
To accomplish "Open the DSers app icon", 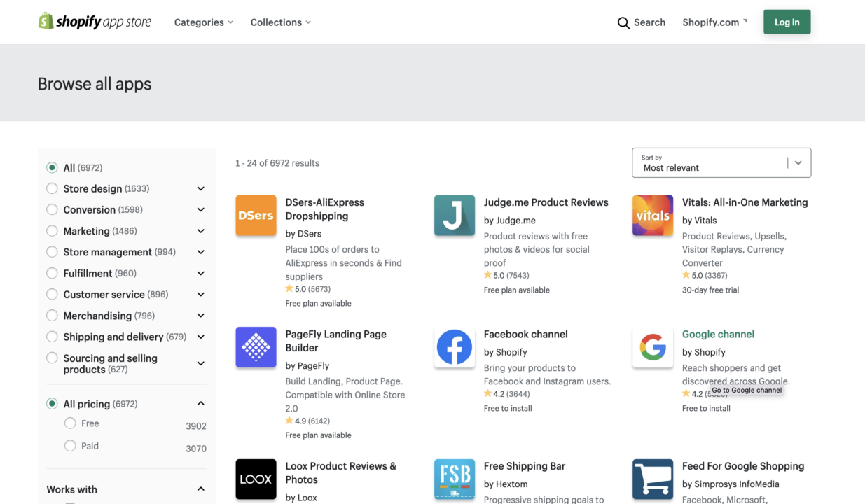I will pyautogui.click(x=256, y=216).
